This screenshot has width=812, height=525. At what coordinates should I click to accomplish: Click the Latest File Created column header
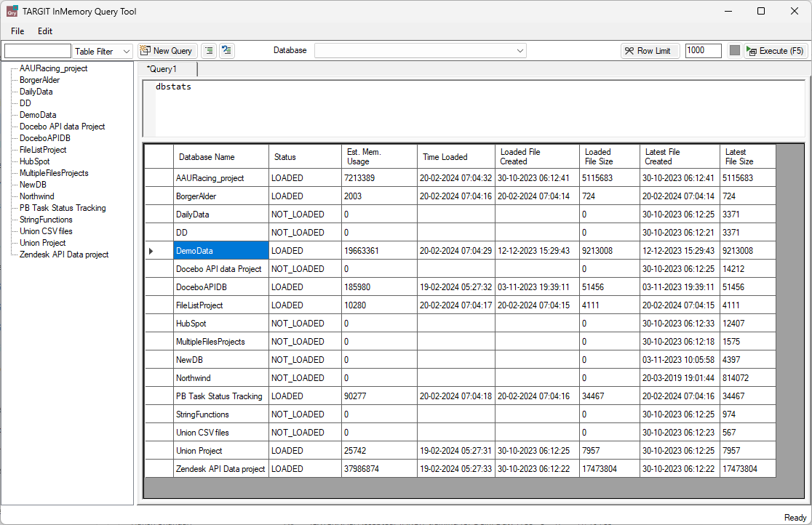680,156
